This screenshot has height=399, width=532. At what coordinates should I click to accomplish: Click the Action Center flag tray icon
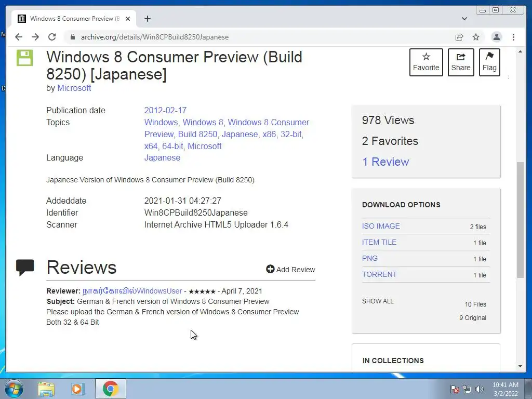[454, 389]
